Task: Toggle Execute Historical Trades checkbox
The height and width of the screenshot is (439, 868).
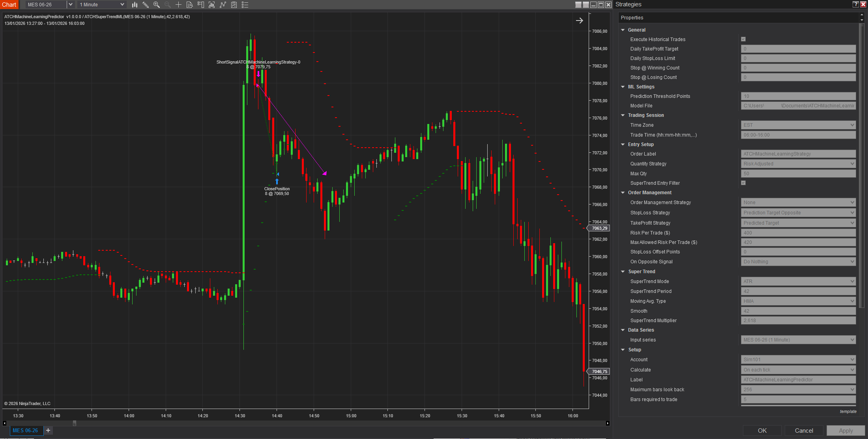Action: [743, 39]
